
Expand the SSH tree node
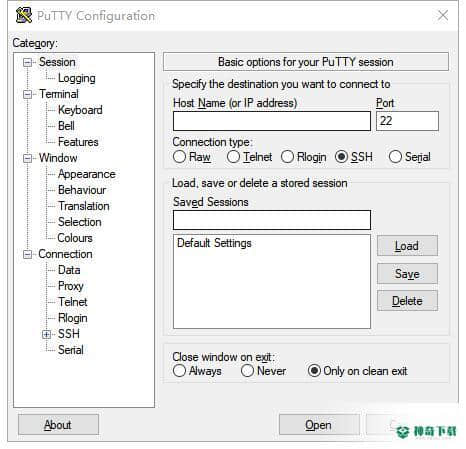tap(47, 334)
